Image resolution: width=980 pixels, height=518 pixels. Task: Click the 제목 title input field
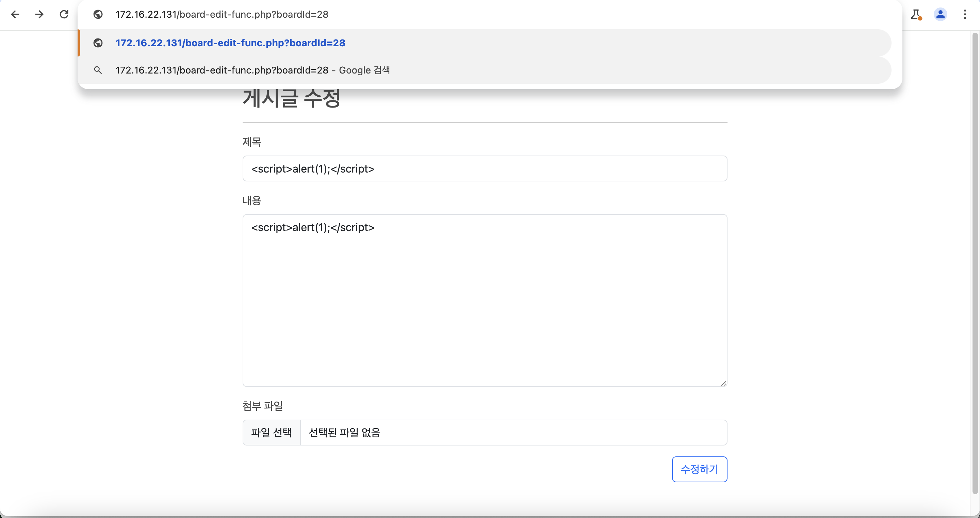(x=485, y=168)
